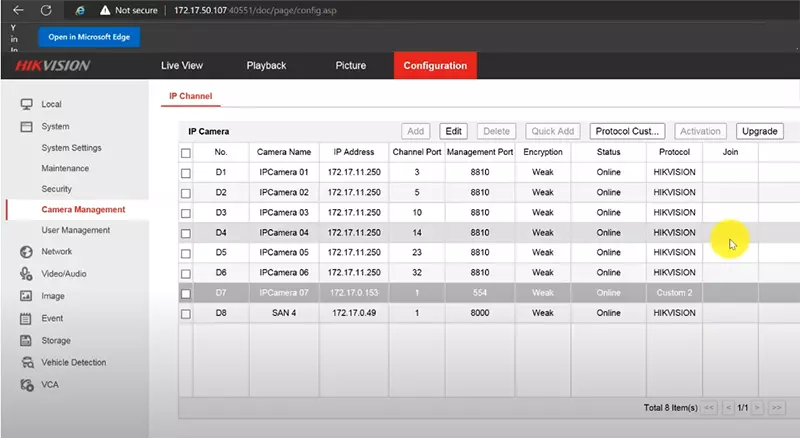The height and width of the screenshot is (438, 800).
Task: Click the Vehicle Detection car icon
Action: (27, 362)
